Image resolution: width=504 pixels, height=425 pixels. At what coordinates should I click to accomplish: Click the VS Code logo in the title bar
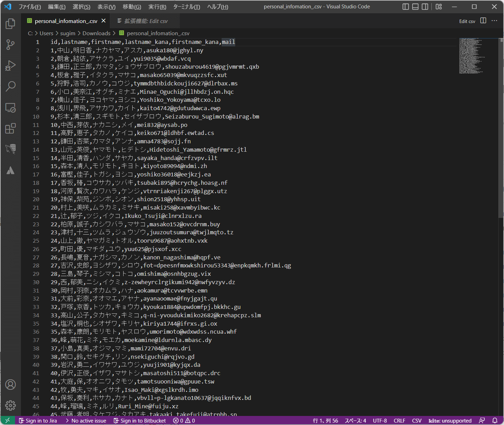pyautogui.click(x=8, y=7)
